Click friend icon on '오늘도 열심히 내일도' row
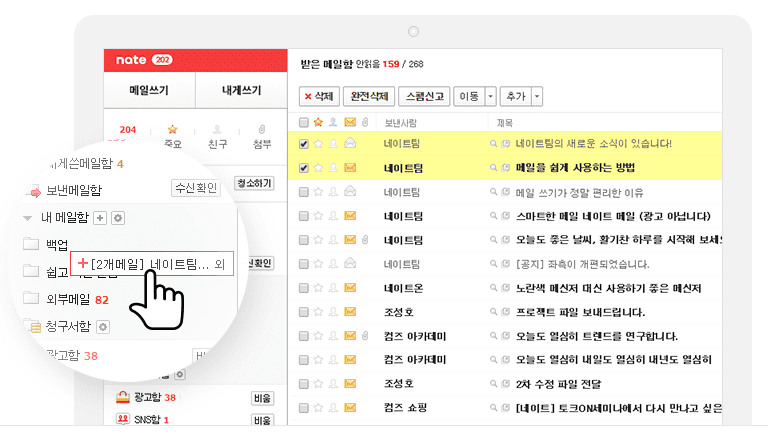 (x=333, y=360)
